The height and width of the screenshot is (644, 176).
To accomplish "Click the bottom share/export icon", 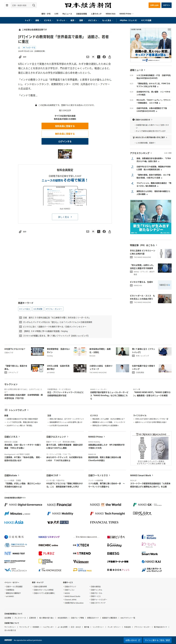I will click(x=110, y=232).
